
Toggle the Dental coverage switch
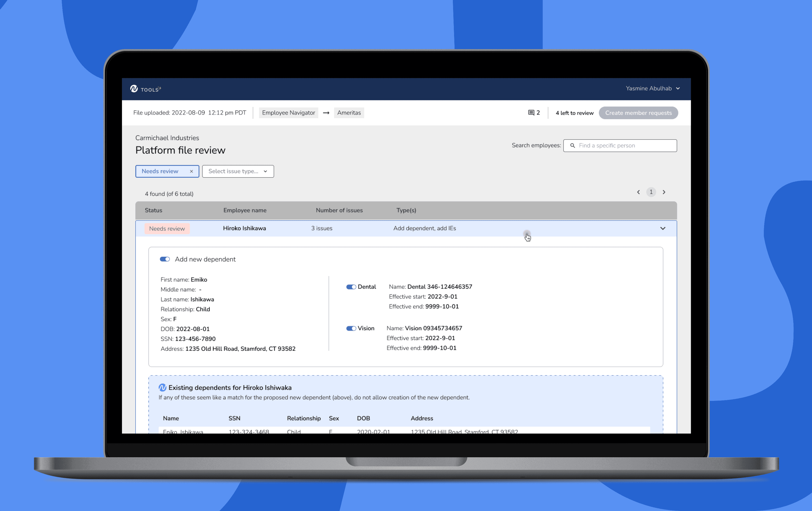point(351,287)
